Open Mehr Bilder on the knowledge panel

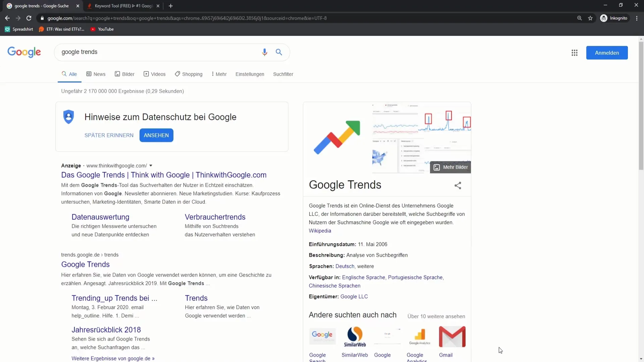point(450,167)
